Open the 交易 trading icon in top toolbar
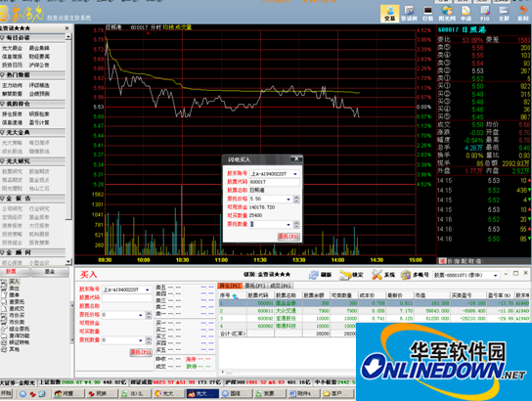This screenshot has height=401, width=532. tap(389, 14)
